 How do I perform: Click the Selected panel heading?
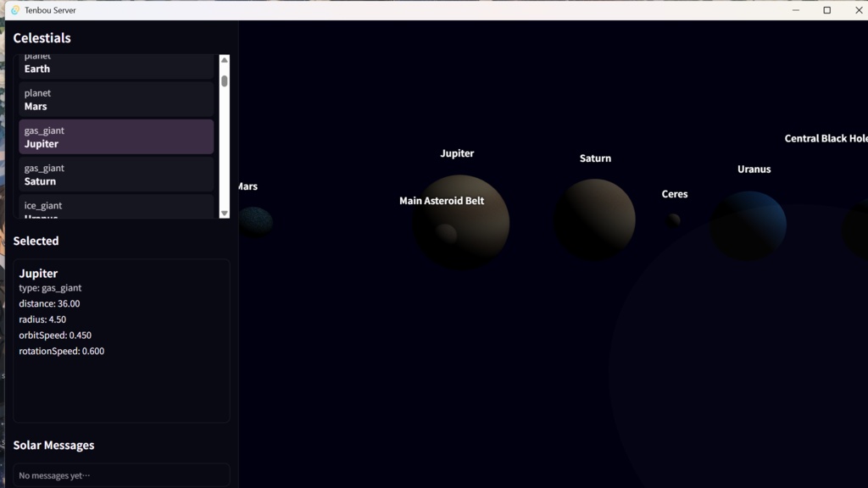36,241
